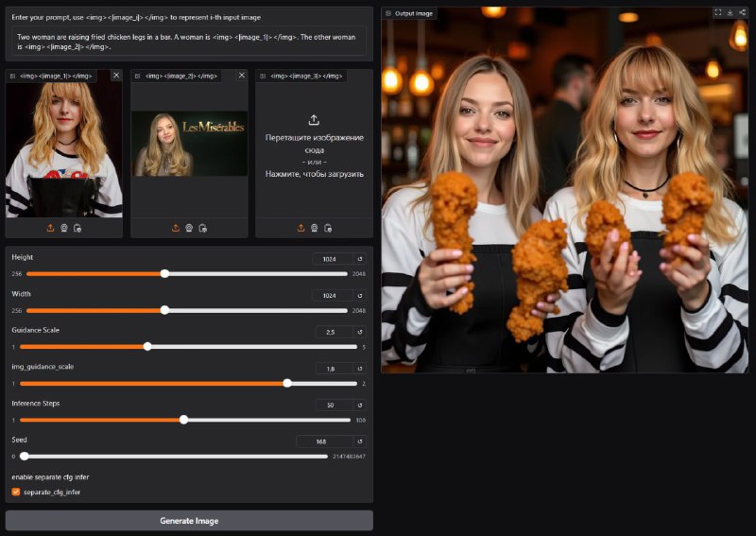
Task: Open webcam capture for image_2 input
Action: point(189,228)
